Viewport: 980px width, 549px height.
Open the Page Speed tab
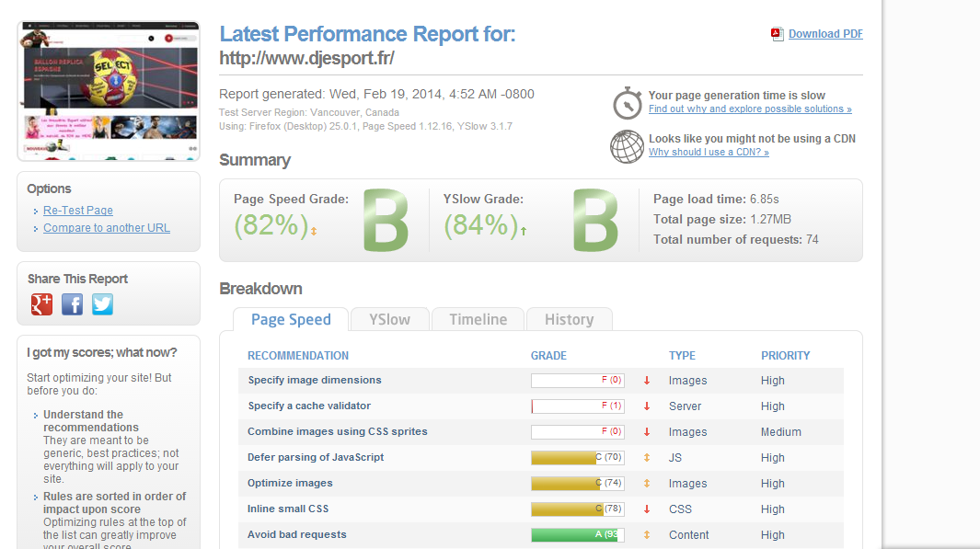291,319
